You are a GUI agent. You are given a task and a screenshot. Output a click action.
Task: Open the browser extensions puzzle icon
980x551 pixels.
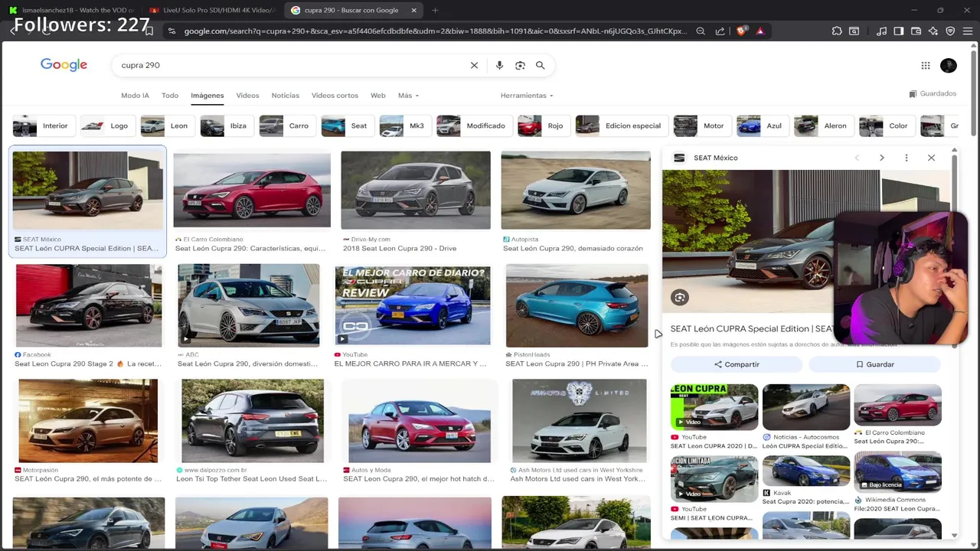point(837,31)
